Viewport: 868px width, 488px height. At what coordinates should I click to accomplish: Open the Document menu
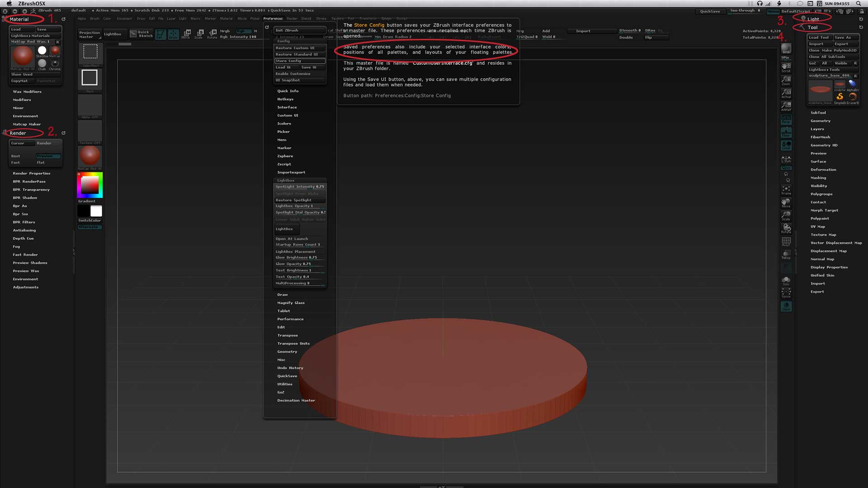pos(124,19)
